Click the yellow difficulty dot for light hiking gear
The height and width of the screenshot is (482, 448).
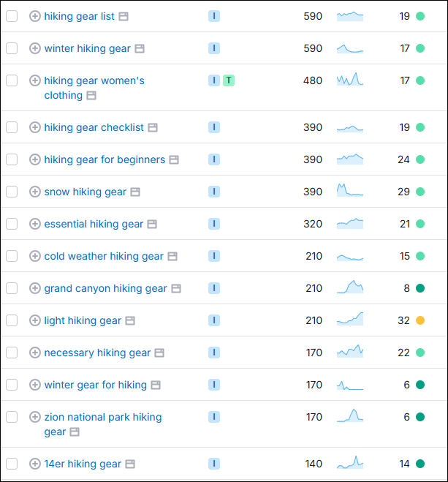tap(420, 320)
